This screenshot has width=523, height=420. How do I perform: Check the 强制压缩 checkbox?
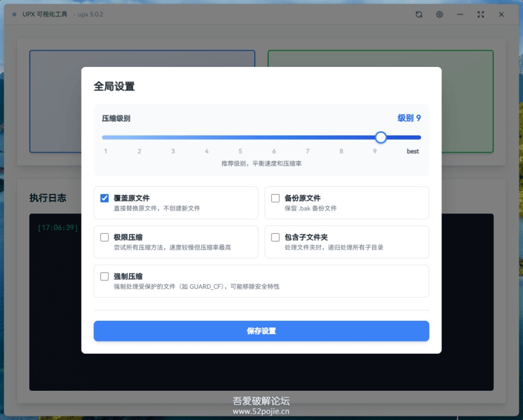click(105, 276)
